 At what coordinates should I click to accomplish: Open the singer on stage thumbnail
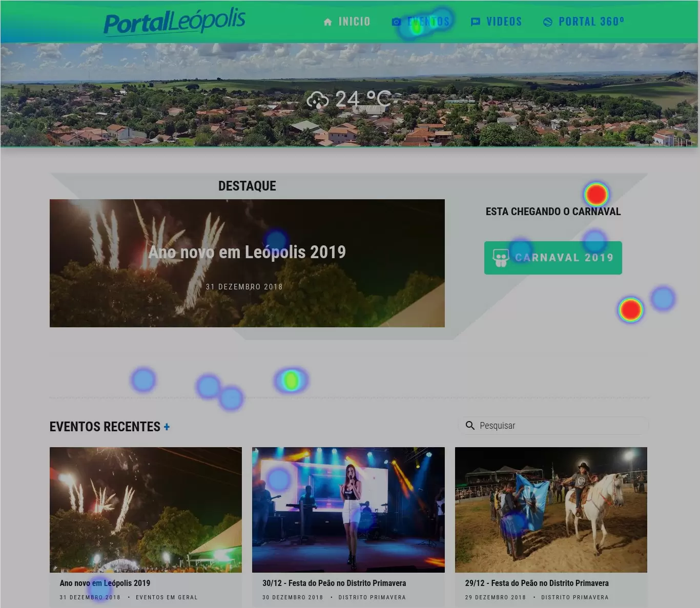(348, 510)
